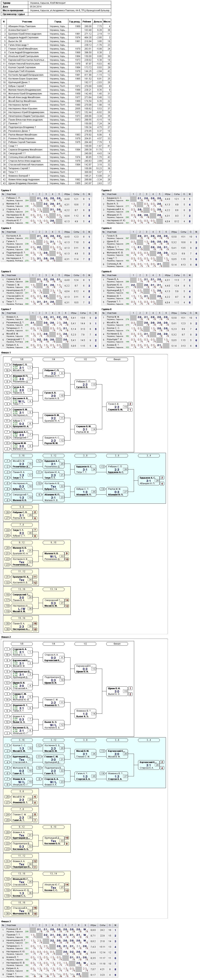Select participant 'Братухин Юрий Александрович'
The height and width of the screenshot is (980, 201).
(25, 34)
